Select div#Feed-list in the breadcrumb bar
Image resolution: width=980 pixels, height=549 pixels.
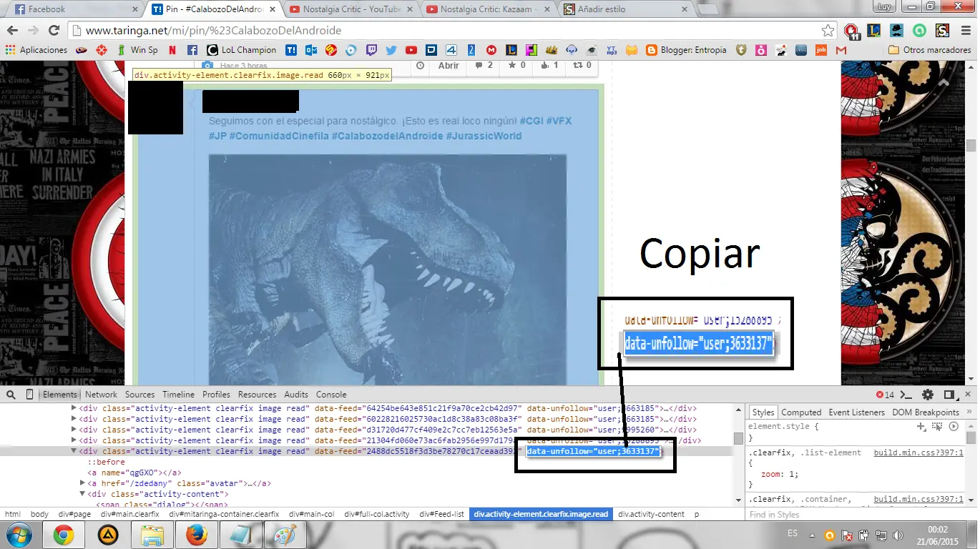pyautogui.click(x=441, y=514)
